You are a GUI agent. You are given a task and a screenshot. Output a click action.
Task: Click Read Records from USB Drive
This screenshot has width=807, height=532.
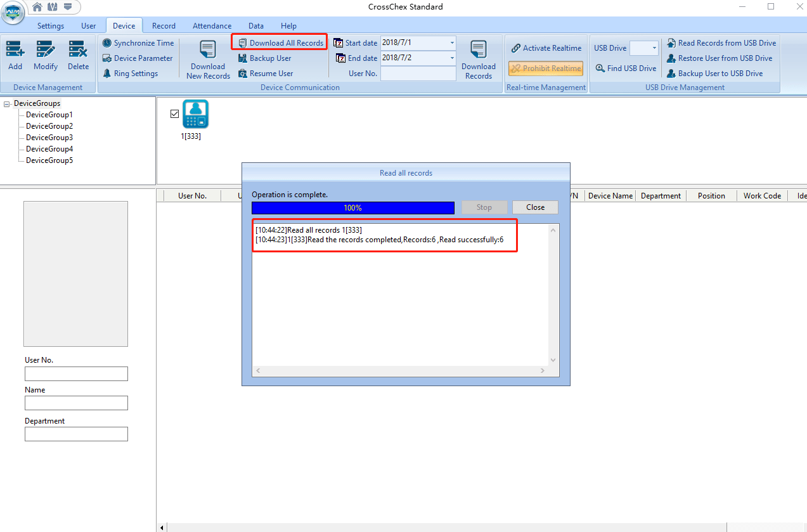coord(721,43)
